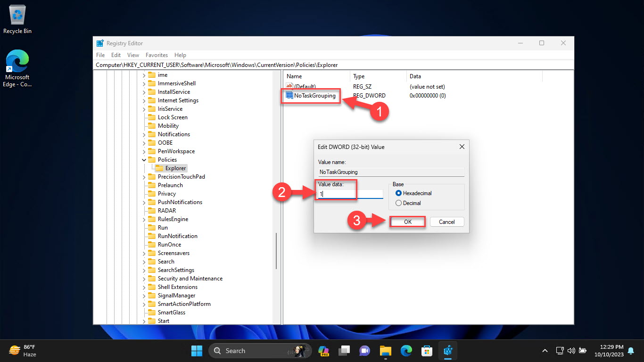This screenshot has width=644, height=362.
Task: Open the weather widget showing 86°F Haze
Action: [23, 351]
